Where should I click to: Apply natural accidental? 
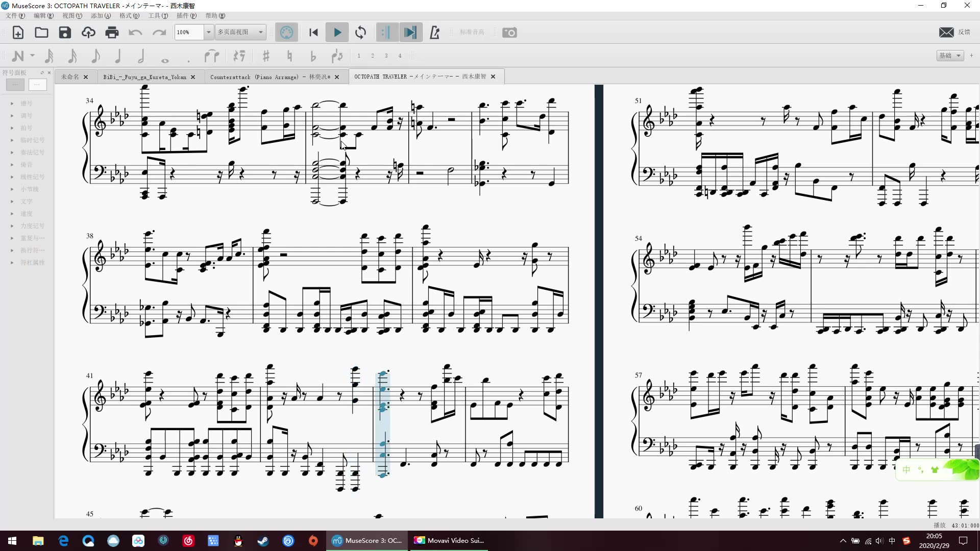[x=289, y=56]
